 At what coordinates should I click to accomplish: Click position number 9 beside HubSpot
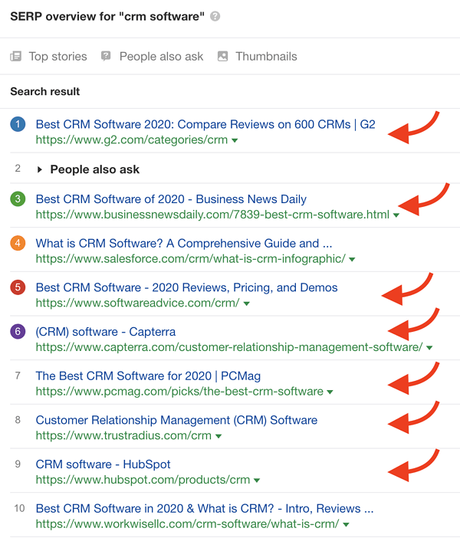tap(18, 464)
